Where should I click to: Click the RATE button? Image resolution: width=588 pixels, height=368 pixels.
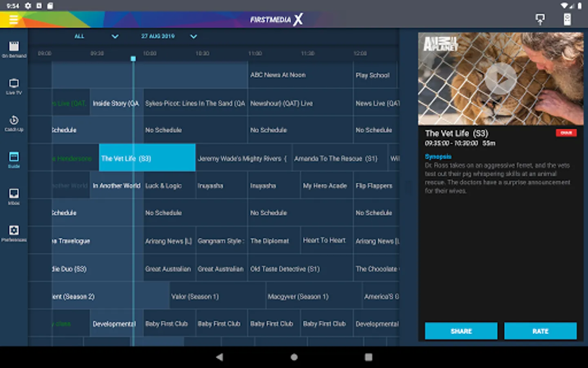pos(540,331)
